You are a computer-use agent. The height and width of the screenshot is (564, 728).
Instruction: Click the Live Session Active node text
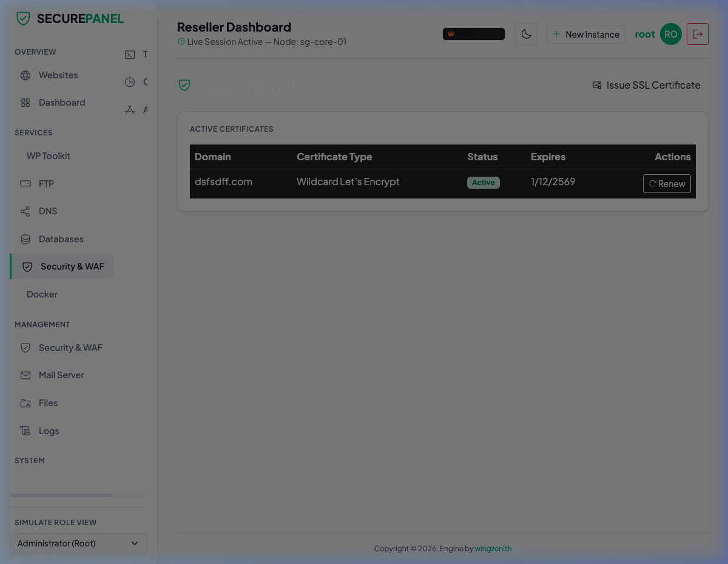click(x=267, y=42)
